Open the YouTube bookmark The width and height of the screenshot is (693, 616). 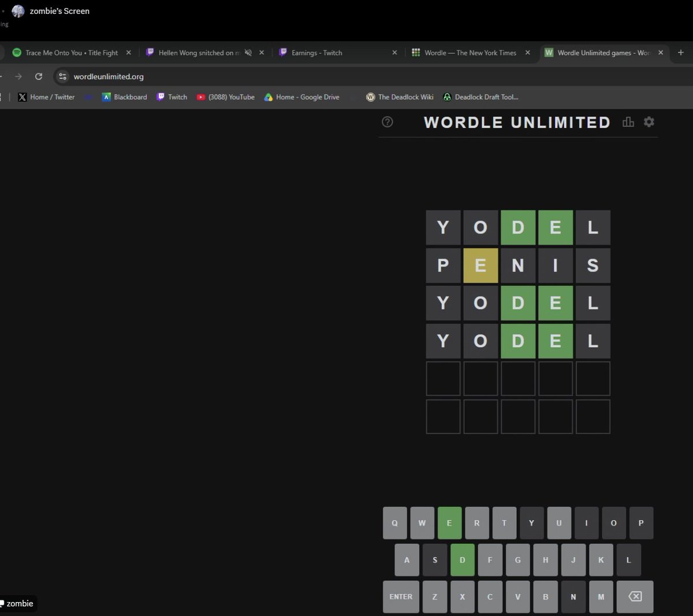click(x=225, y=97)
